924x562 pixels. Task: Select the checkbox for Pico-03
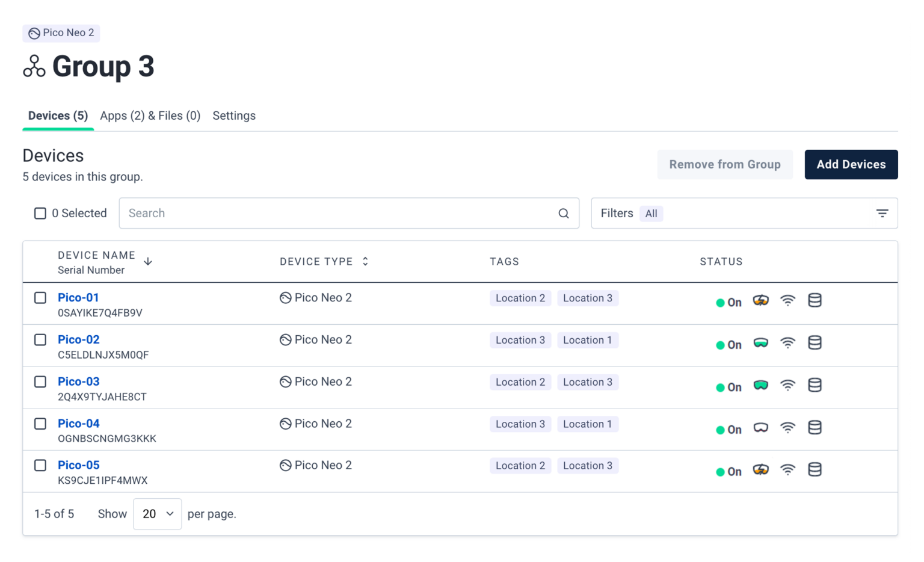(40, 381)
